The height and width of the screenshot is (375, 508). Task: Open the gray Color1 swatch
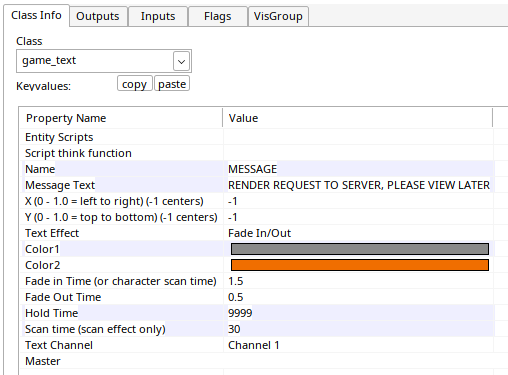(360, 249)
